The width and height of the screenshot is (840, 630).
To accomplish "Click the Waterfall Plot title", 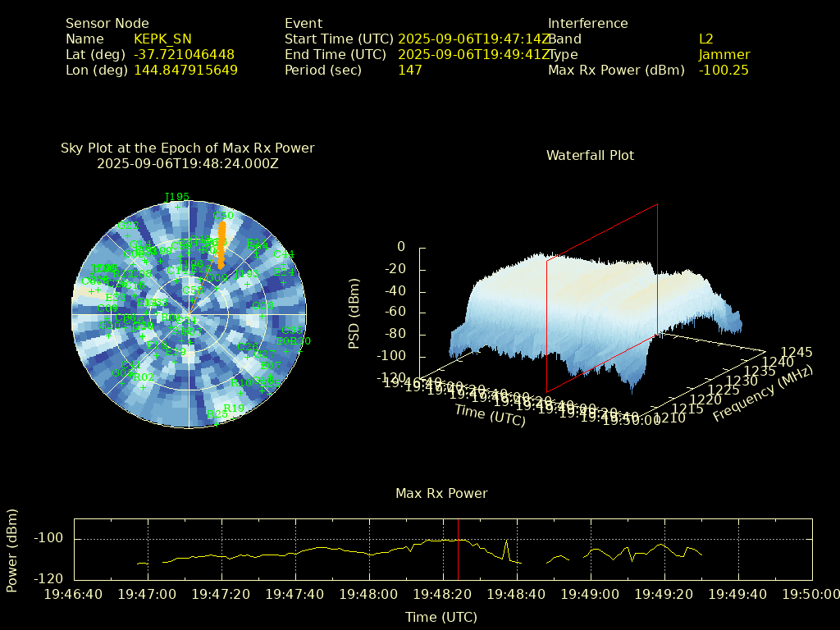I will 590,155.
